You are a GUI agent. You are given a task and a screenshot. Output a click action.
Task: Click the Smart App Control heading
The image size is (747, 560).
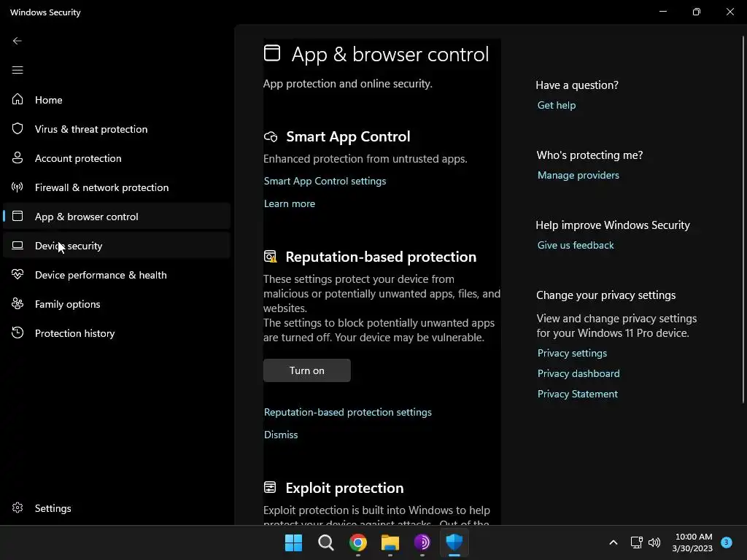pos(348,136)
